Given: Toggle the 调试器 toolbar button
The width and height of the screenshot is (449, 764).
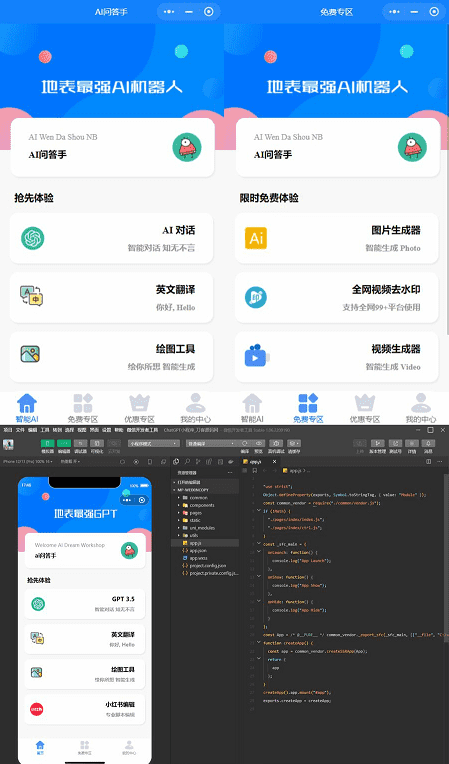Looking at the screenshot, I should click(80, 443).
